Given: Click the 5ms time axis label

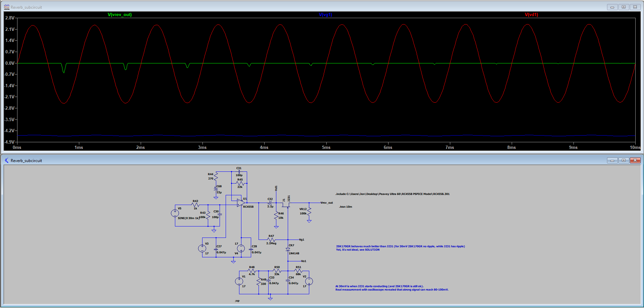Looking at the screenshot, I should point(326,147).
